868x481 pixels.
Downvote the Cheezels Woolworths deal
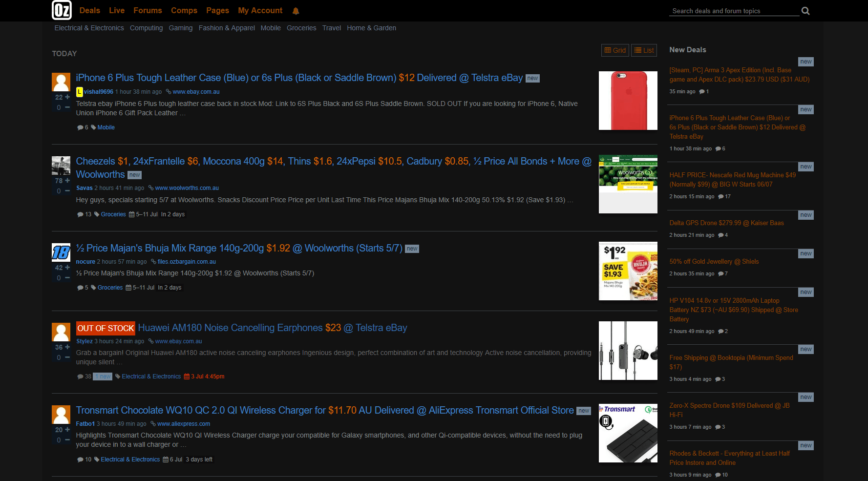click(67, 191)
